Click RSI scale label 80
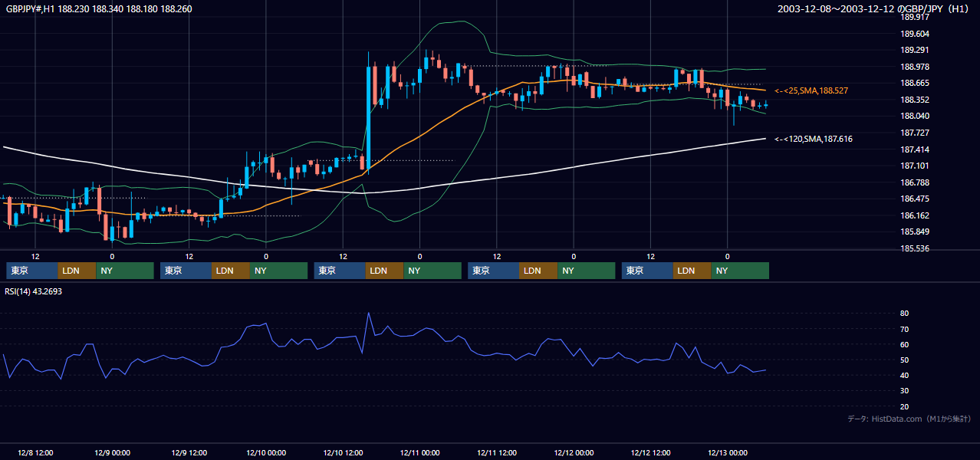Image resolution: width=980 pixels, height=460 pixels. point(905,314)
